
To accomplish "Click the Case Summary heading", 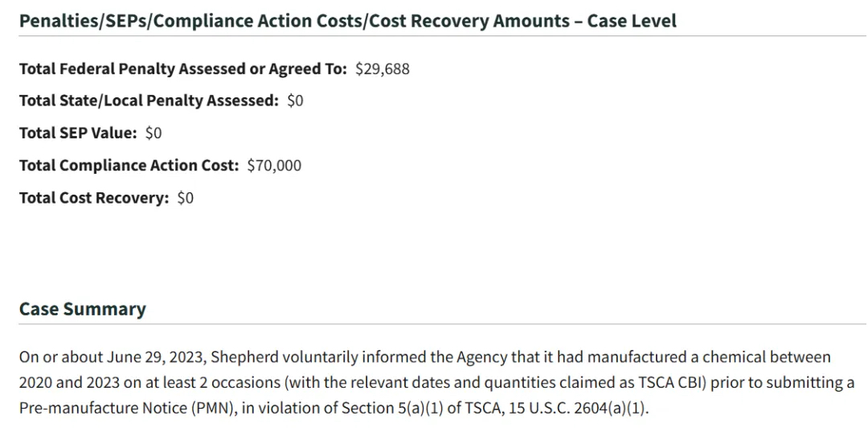I will click(83, 309).
